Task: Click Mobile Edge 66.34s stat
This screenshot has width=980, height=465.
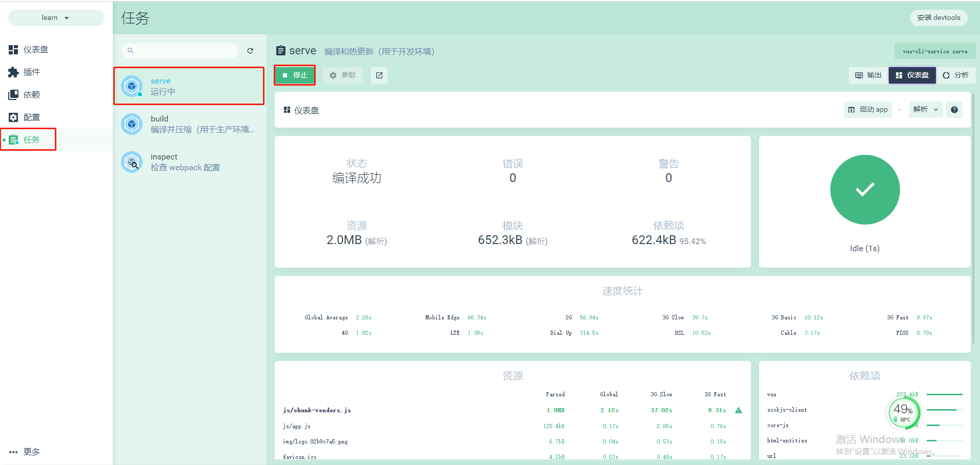Action: tap(456, 318)
